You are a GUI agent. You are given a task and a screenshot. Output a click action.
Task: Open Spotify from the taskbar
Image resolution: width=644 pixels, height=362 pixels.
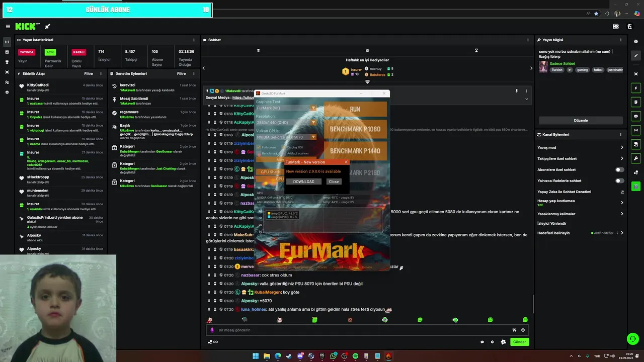pos(355,356)
